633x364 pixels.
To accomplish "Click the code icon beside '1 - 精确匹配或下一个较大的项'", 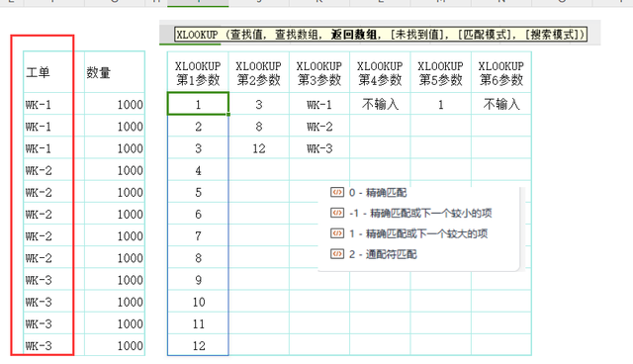I will pos(337,233).
